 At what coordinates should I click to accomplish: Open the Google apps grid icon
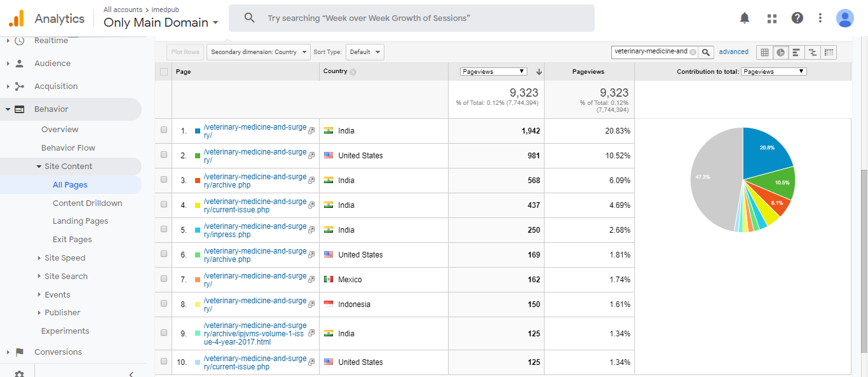coord(772,18)
